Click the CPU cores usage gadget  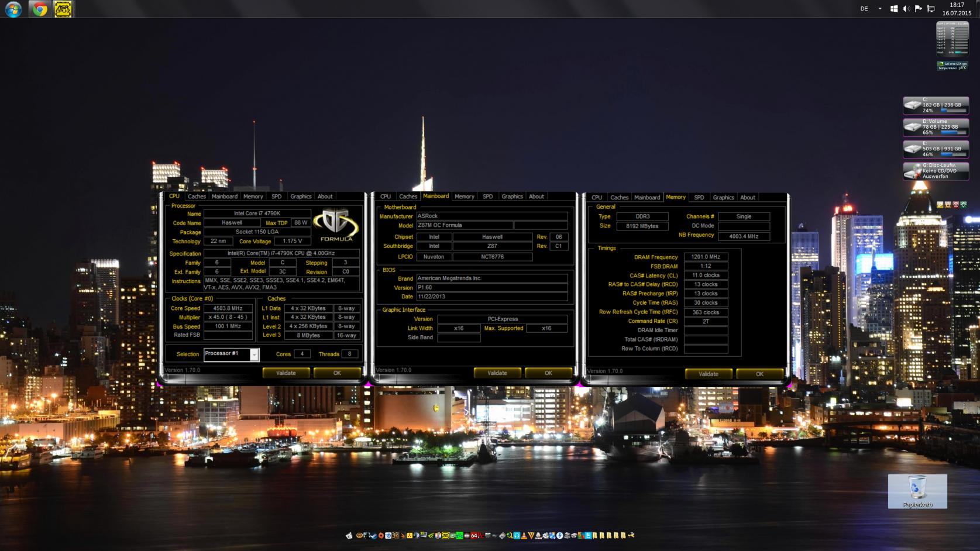(952, 39)
